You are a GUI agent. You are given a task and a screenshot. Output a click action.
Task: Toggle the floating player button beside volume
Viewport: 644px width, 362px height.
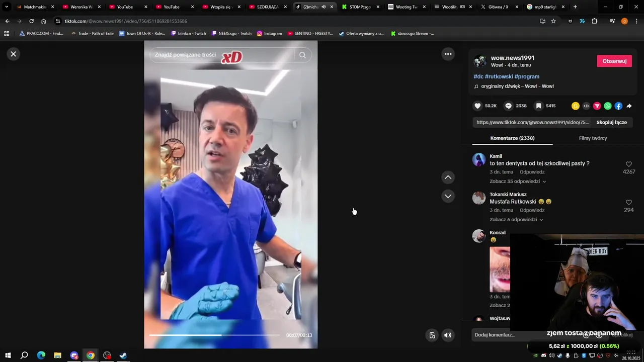tap(432, 335)
